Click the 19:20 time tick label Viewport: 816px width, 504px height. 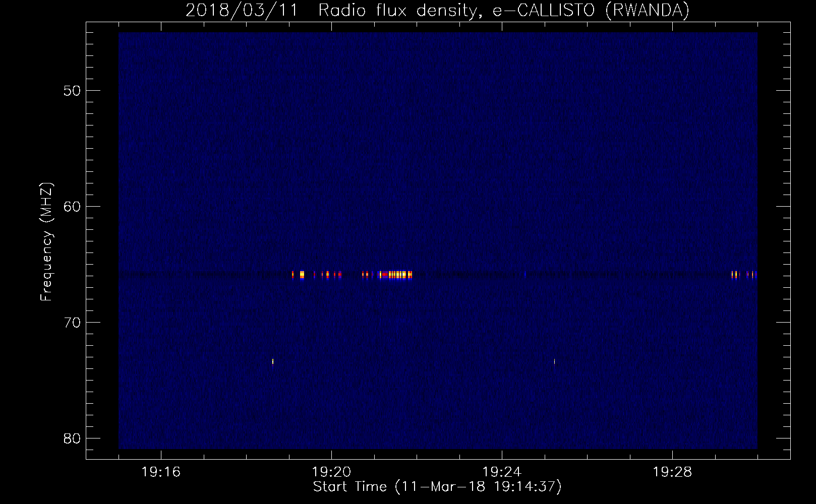331,472
